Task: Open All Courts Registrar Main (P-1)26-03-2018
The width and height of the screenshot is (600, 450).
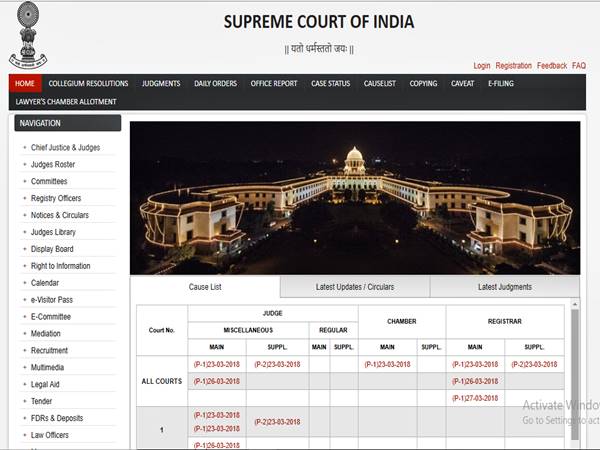Action: (475, 382)
